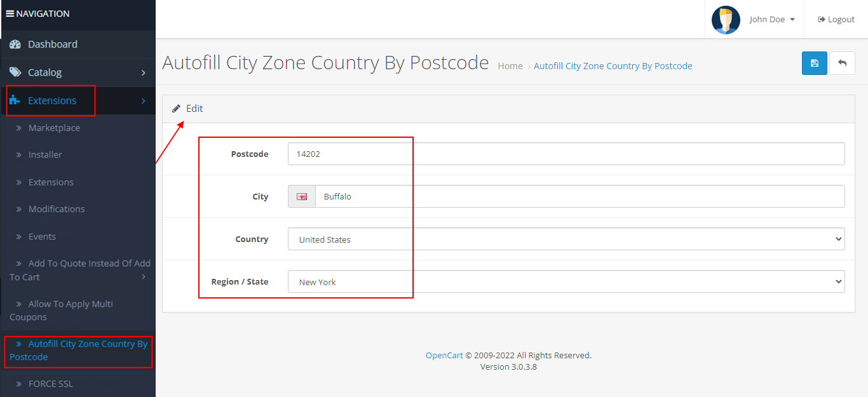This screenshot has width=868, height=397.
Task: Click the Extensions puzzle piece icon
Action: [16, 100]
